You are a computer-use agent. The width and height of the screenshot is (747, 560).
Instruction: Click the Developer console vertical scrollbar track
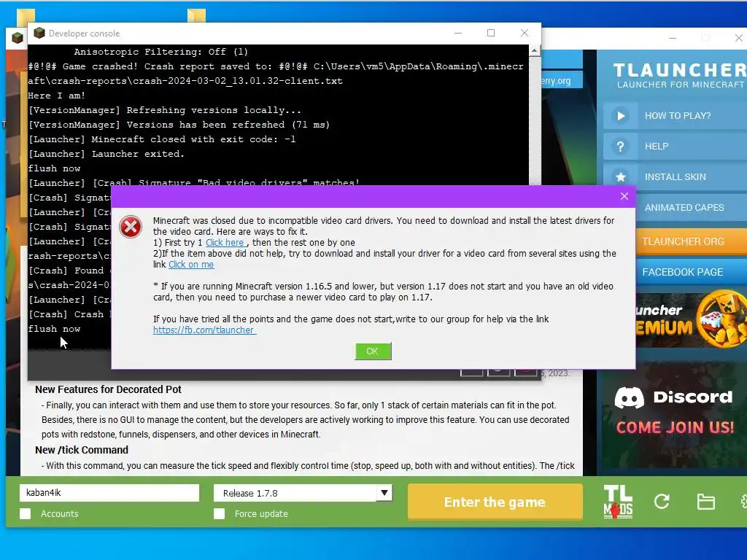[535, 121]
